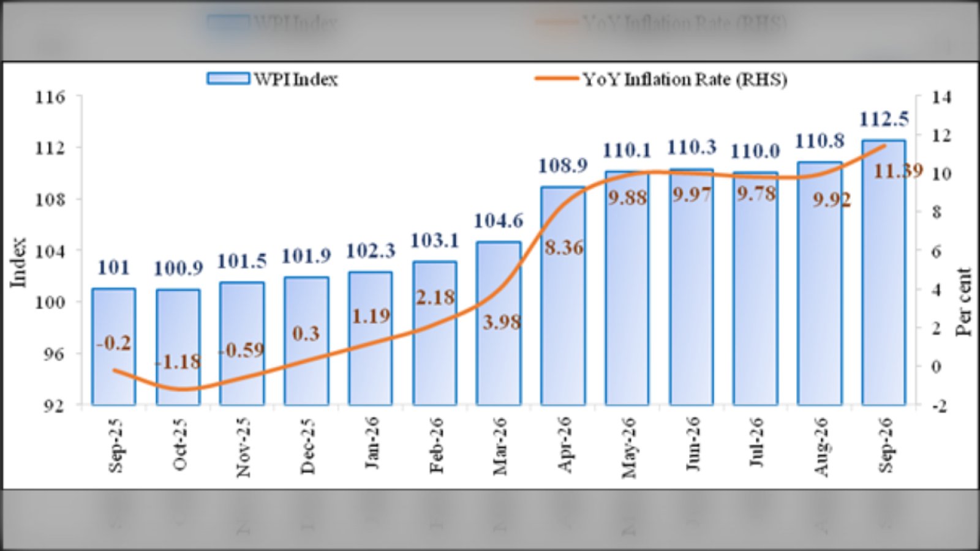The image size is (980, 551).
Task: Click the '8.36' inflation rate label
Action: click(x=564, y=248)
